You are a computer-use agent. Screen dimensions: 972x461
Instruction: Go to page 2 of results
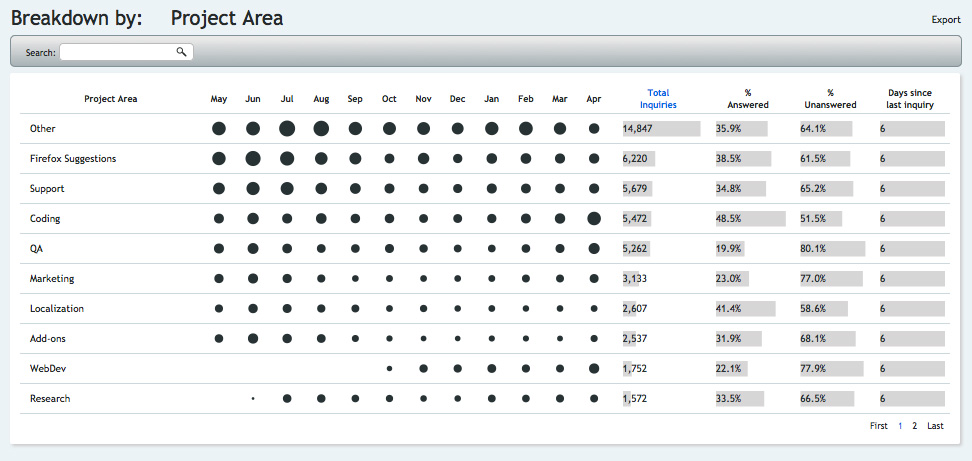(914, 426)
